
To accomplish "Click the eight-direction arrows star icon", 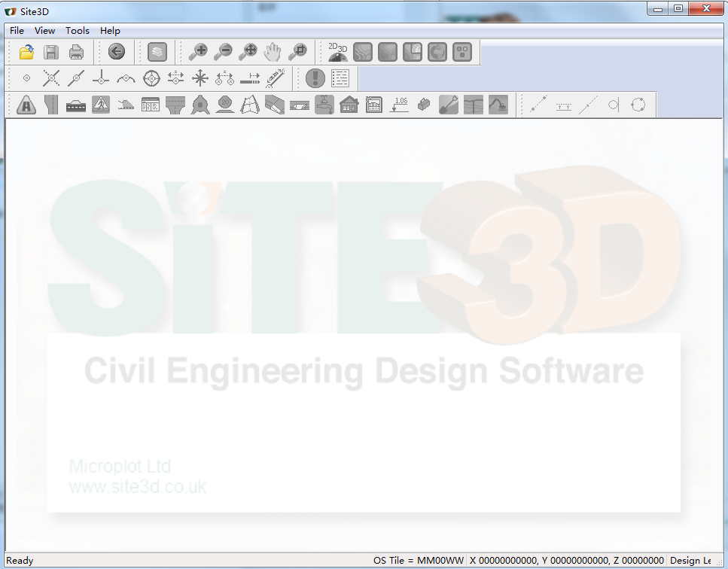I will (x=200, y=78).
